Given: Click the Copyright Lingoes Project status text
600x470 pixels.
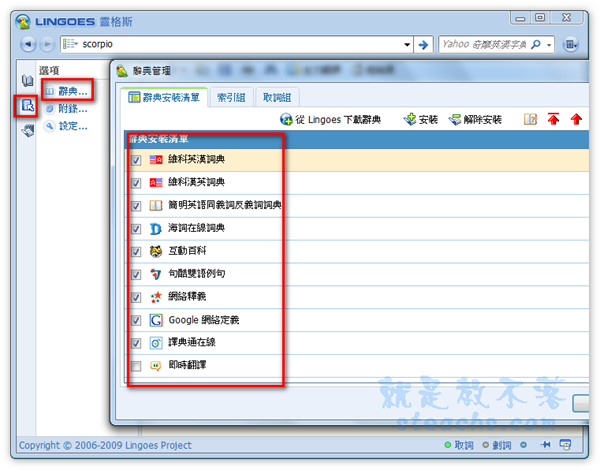Looking at the screenshot, I should click(105, 445).
